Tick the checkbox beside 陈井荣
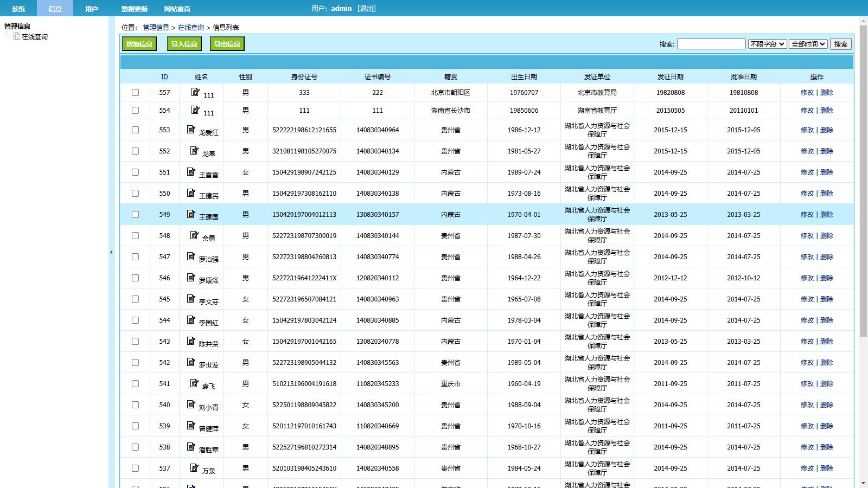 tap(135, 342)
